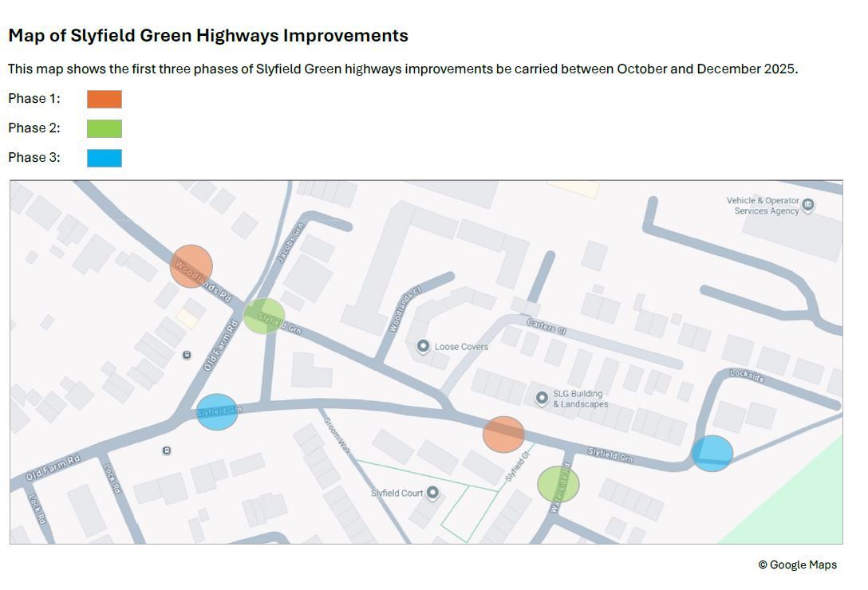Select the orange Phase 1 legend swatch
The height and width of the screenshot is (590, 868).
tap(105, 99)
